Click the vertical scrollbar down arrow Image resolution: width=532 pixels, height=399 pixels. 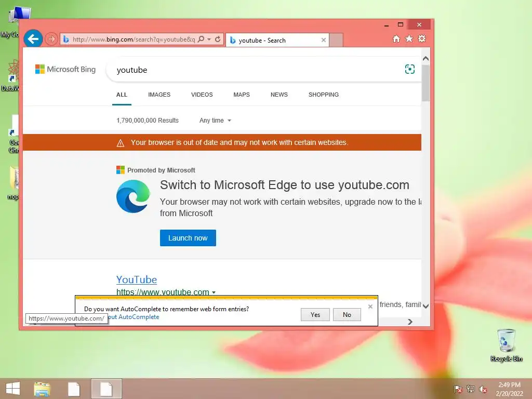tap(426, 305)
